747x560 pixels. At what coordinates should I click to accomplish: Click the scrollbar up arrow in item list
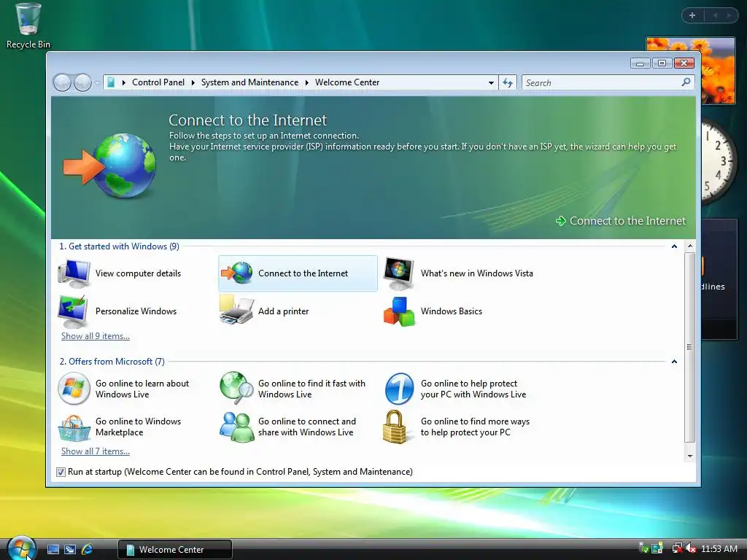point(690,246)
